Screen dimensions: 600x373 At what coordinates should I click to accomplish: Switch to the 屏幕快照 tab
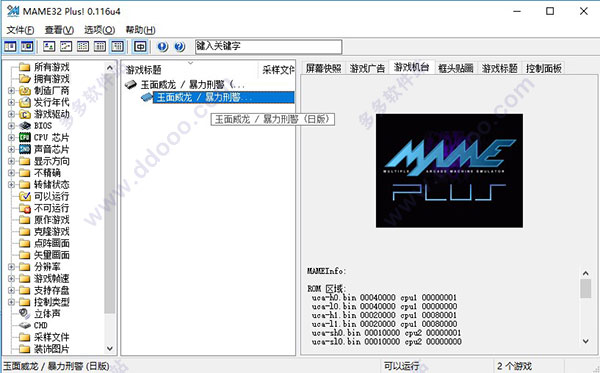(x=323, y=68)
